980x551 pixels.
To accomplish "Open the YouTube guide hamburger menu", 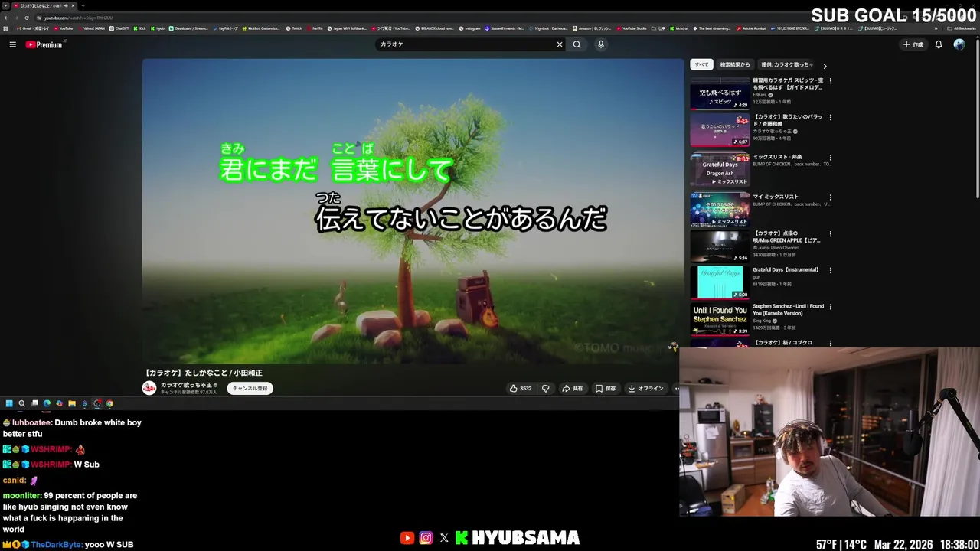I will click(x=12, y=44).
